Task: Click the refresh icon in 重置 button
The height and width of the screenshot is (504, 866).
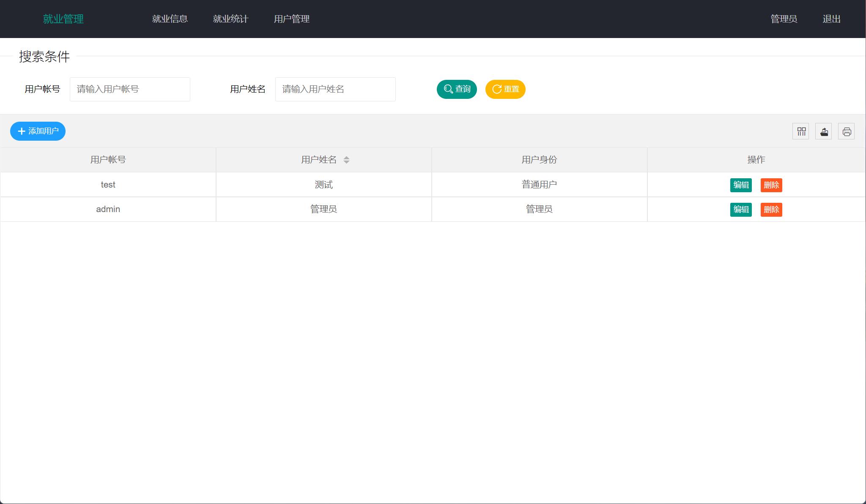Action: [496, 89]
